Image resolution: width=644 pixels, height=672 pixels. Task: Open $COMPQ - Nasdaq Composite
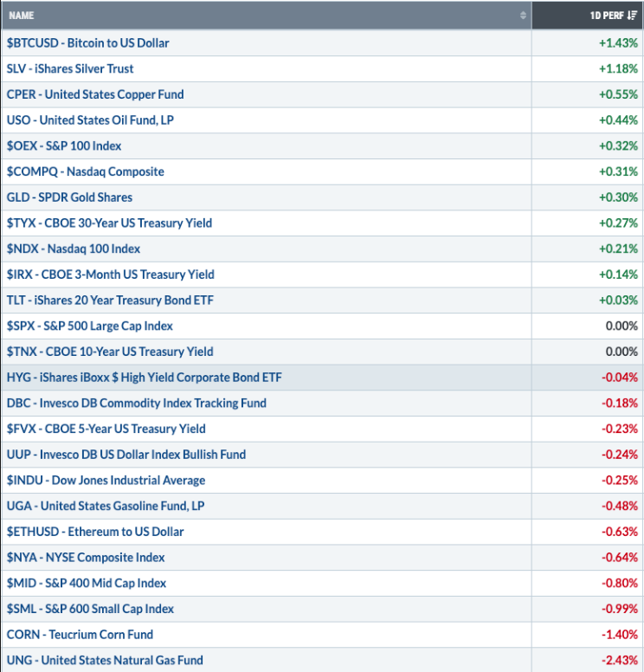[86, 171]
